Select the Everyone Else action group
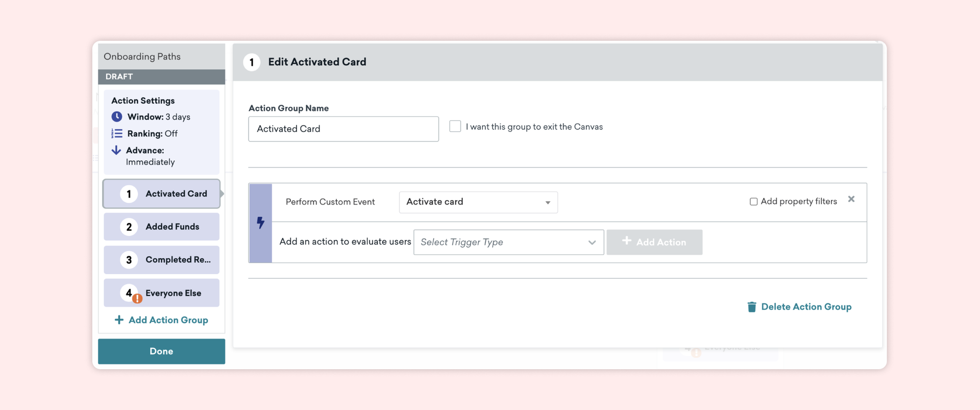Viewport: 980px width, 410px height. coord(161,293)
